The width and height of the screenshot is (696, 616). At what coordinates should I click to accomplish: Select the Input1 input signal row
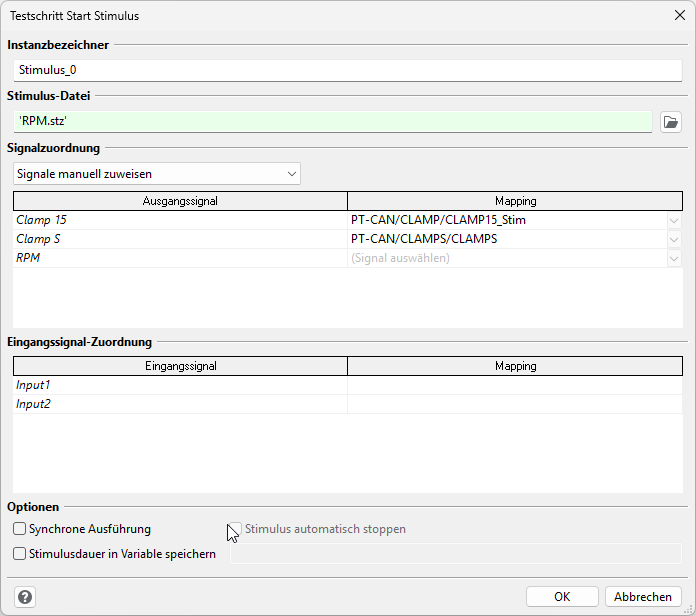pos(180,385)
